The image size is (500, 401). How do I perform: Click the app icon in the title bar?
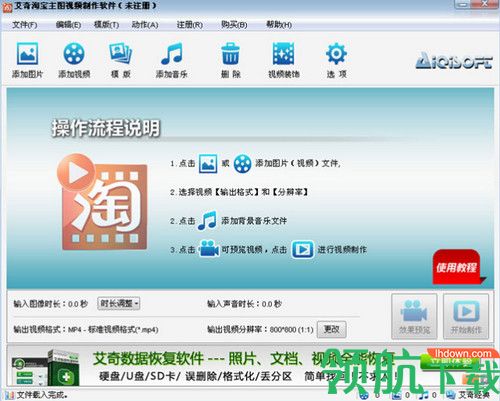pyautogui.click(x=7, y=7)
